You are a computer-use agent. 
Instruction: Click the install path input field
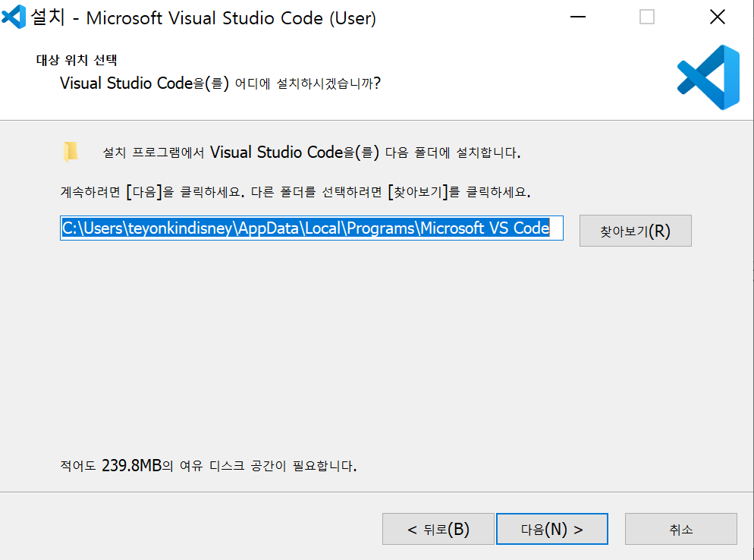pyautogui.click(x=312, y=228)
